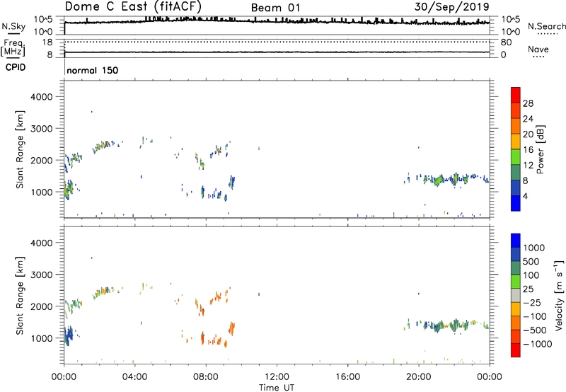Click the "Slant Range [km]" label of power panel
The image size is (566, 392).
coord(20,149)
